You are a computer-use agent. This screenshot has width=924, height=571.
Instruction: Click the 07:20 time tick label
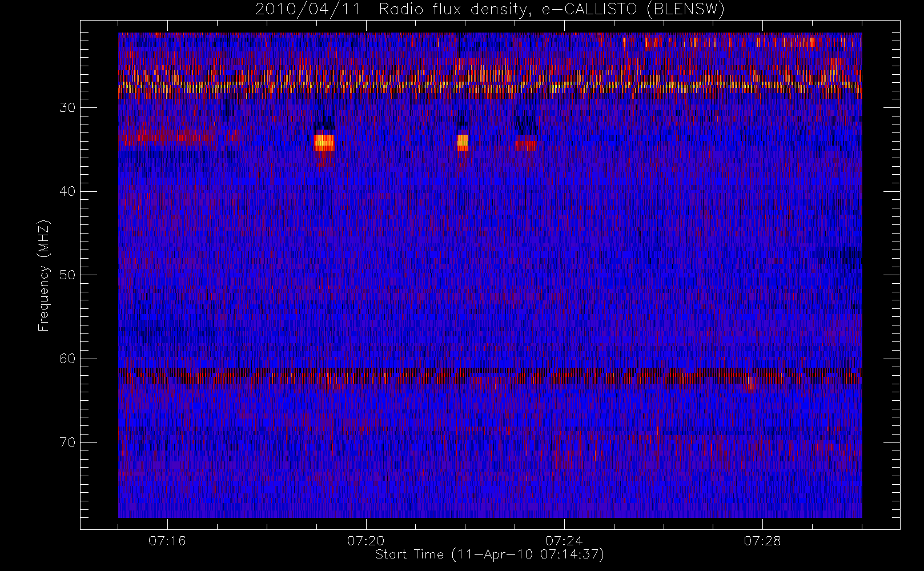[366, 541]
